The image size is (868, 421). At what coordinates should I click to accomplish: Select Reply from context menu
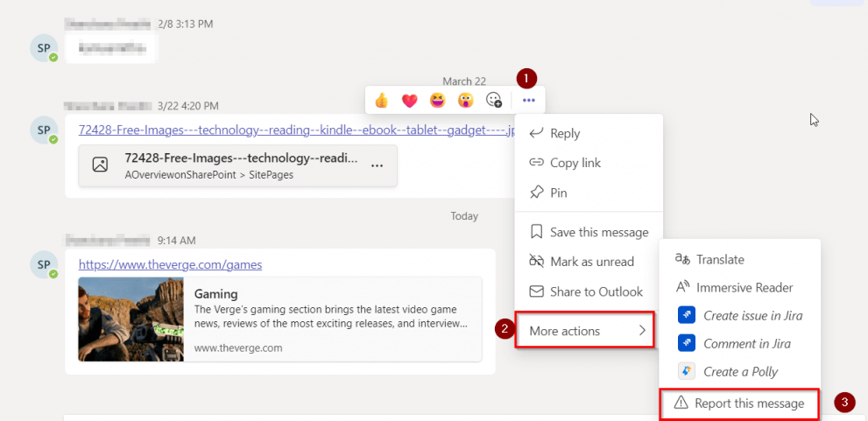pos(565,134)
